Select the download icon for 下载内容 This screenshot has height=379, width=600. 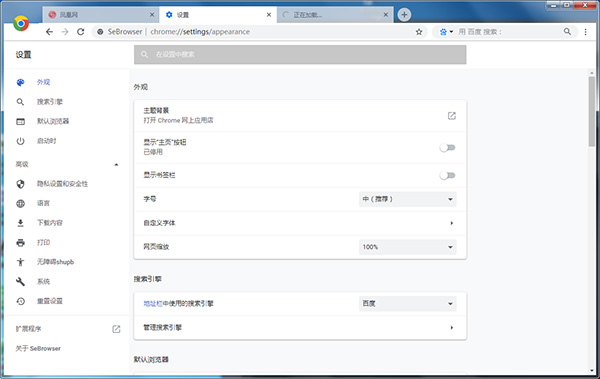coord(20,223)
